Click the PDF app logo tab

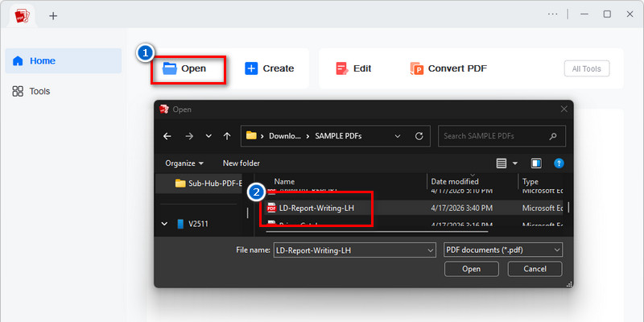[x=22, y=16]
